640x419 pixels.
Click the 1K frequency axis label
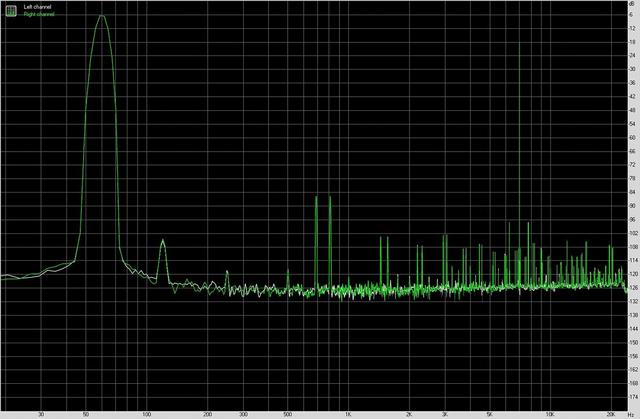[x=348, y=415]
